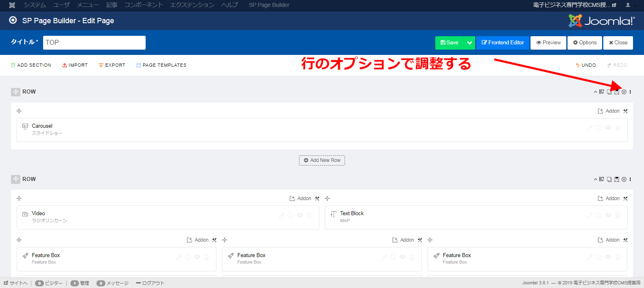The image size is (644, 288).
Task: Open the コンポーネント menu
Action: [144, 5]
